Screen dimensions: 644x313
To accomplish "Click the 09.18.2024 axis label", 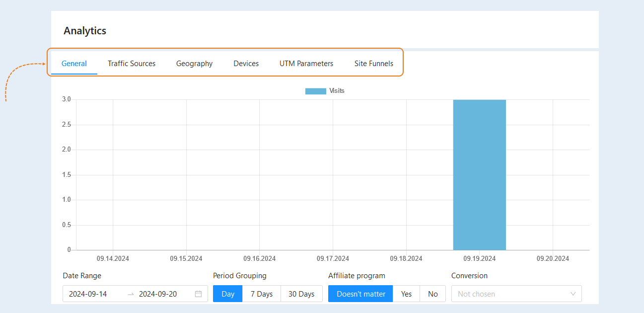I will click(x=406, y=259).
